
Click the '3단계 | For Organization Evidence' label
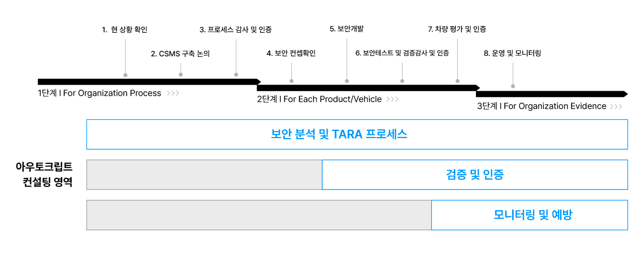coord(541,106)
